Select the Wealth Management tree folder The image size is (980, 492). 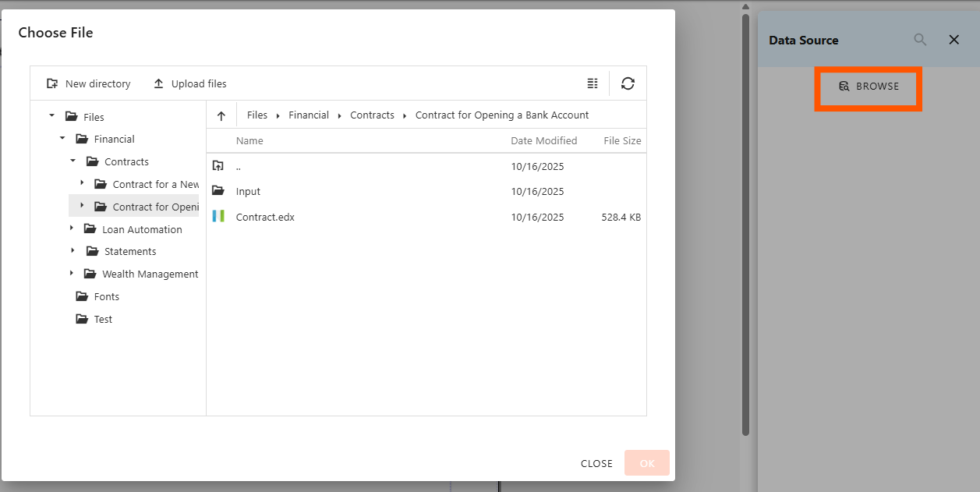pos(150,274)
